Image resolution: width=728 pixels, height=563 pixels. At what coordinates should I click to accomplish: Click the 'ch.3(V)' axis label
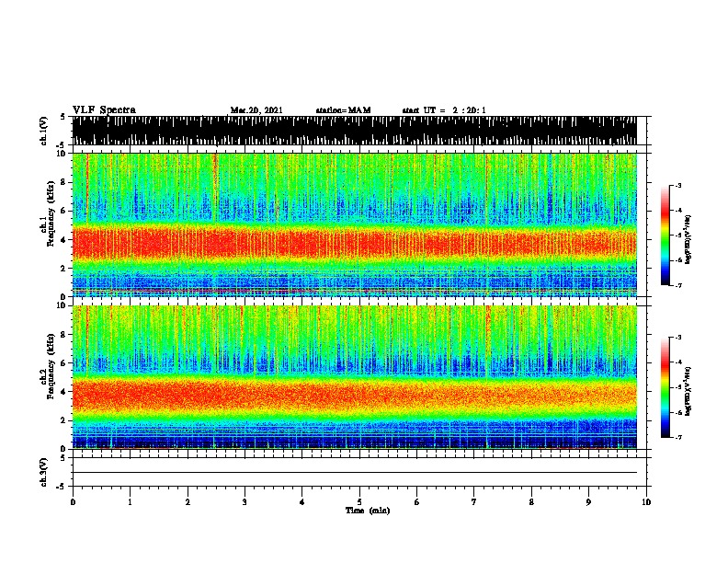pos(44,472)
